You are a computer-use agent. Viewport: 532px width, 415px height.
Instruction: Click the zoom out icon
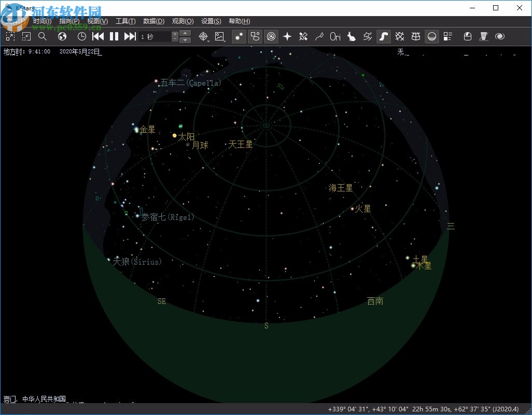[x=26, y=36]
